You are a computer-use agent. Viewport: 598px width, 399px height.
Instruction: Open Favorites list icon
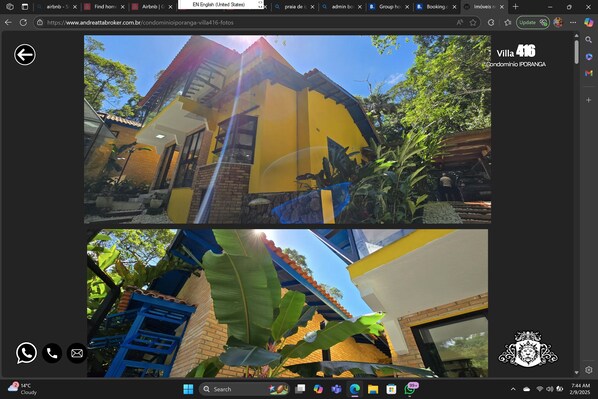[x=507, y=23]
